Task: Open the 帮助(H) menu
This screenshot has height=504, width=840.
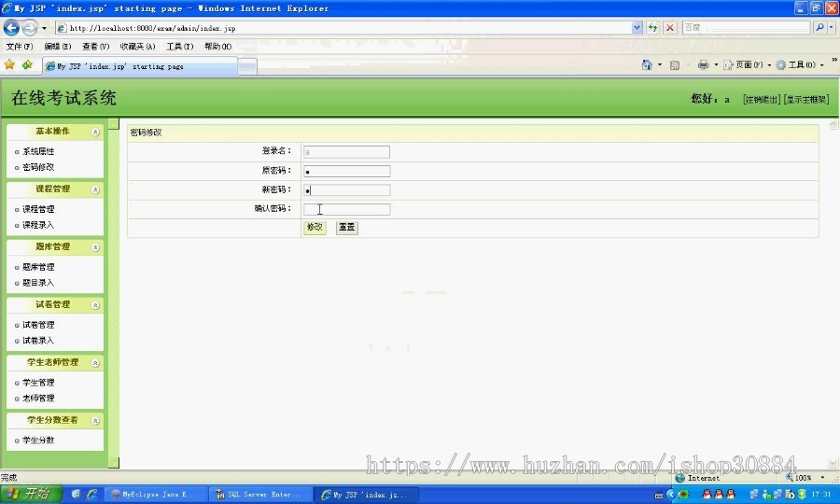Action: [217, 47]
